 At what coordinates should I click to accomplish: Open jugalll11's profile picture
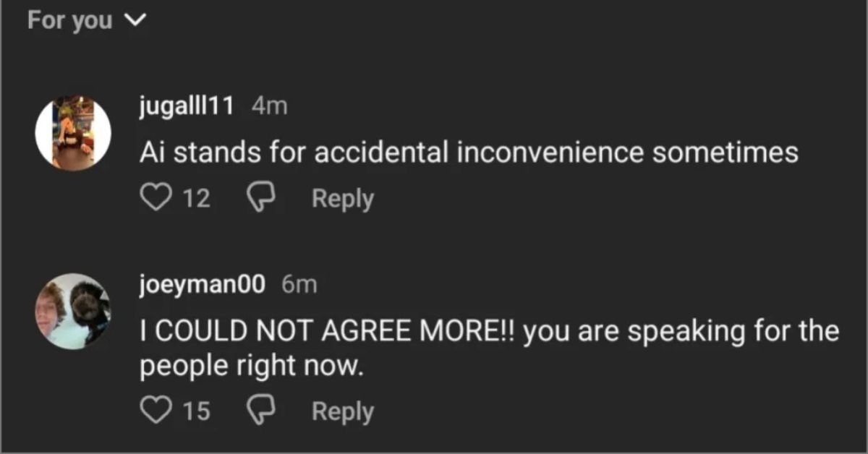[73, 133]
